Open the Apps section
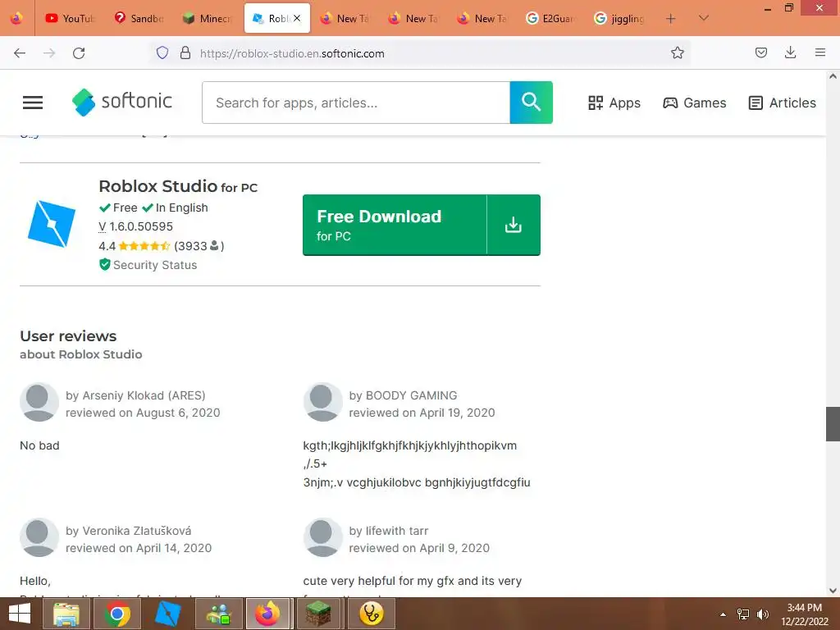The height and width of the screenshot is (630, 840). 614,103
